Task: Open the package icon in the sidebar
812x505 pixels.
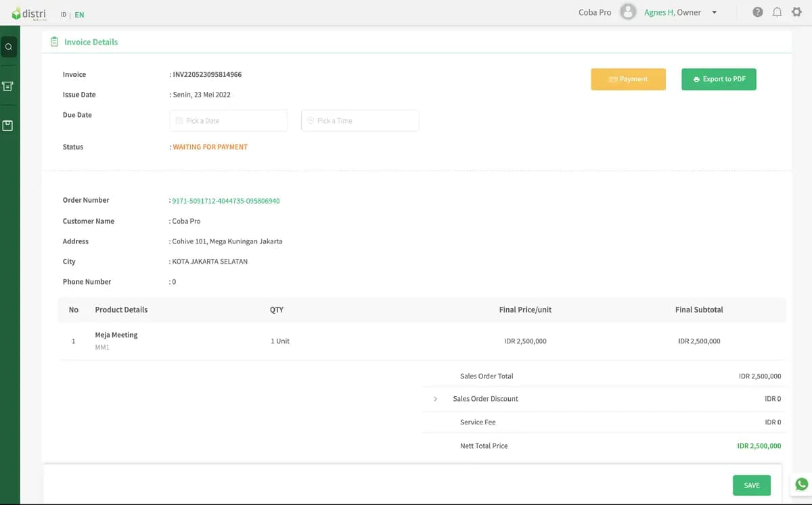Action: [8, 126]
